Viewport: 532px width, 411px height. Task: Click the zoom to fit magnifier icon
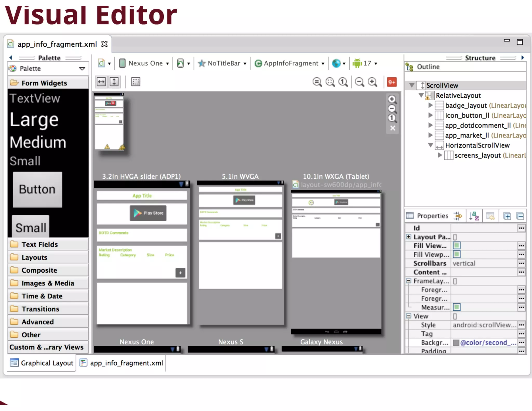click(330, 82)
